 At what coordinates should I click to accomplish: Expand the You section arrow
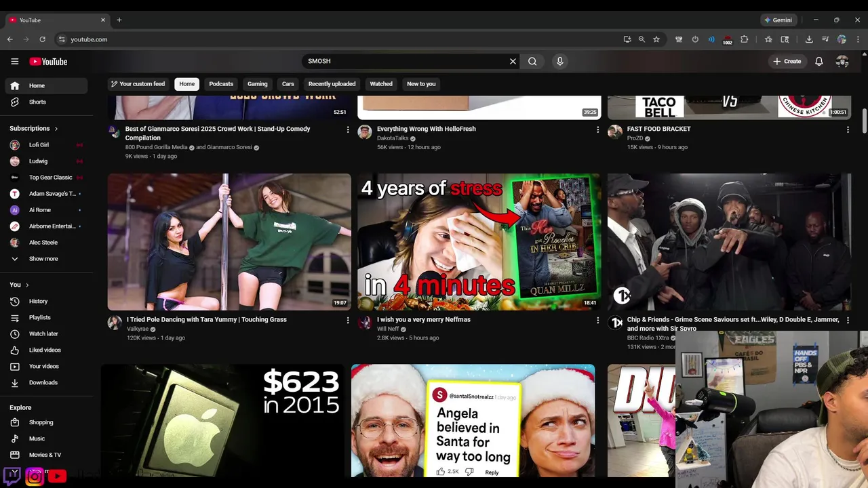(27, 285)
